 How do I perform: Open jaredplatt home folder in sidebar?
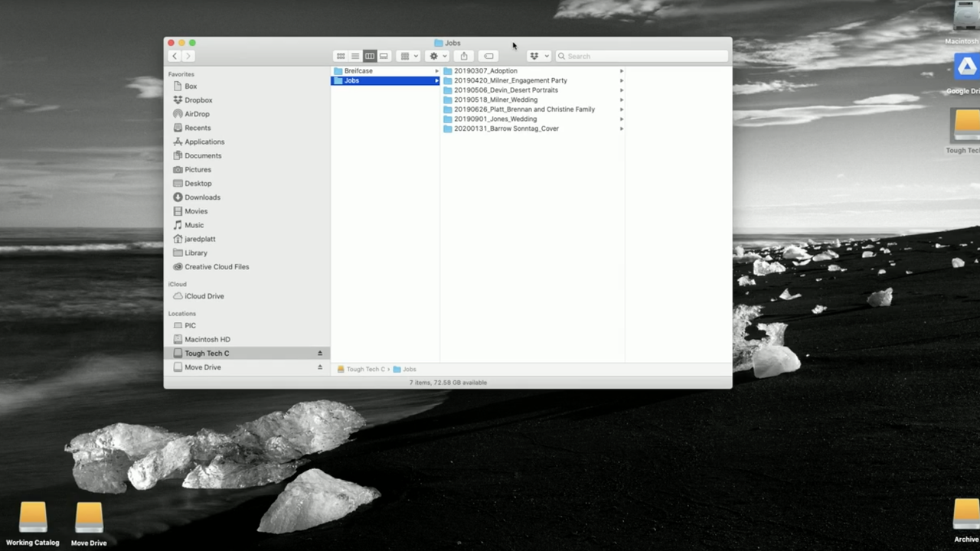[200, 239]
